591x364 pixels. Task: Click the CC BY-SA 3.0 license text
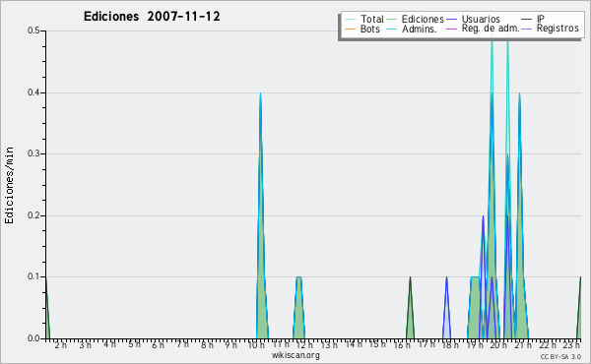click(560, 356)
